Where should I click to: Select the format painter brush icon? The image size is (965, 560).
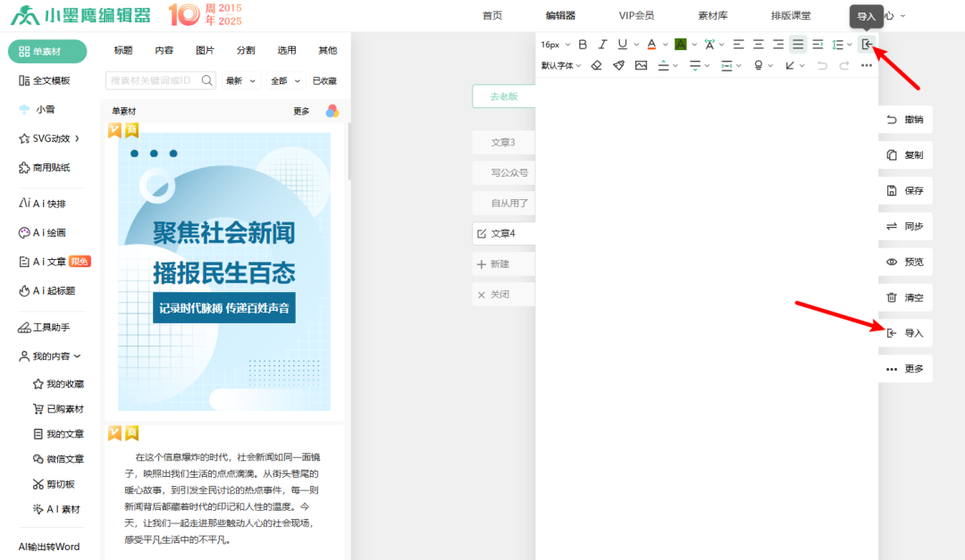(618, 65)
